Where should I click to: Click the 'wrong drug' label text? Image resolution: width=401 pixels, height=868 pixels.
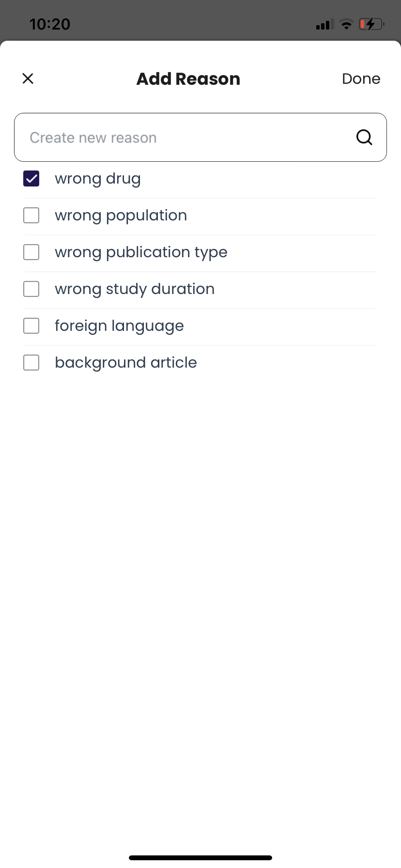pyautogui.click(x=98, y=179)
